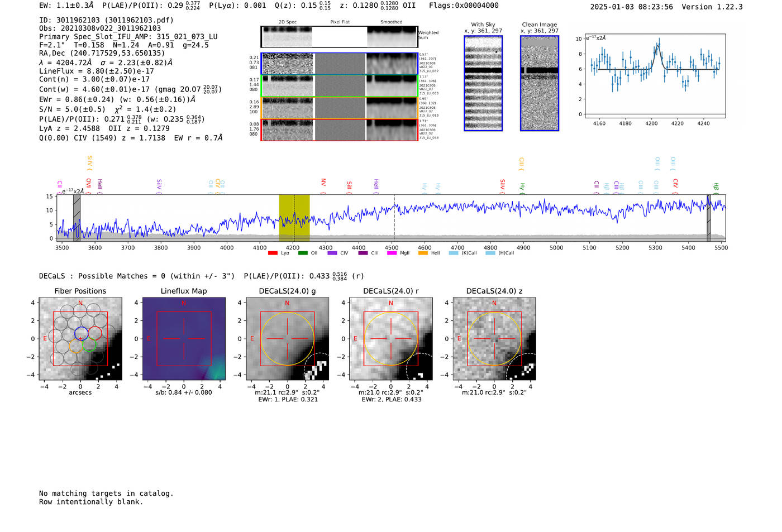The height and width of the screenshot is (532, 782).
Task: Select the Weighted Sum 2D spectrum strip
Action: click(340, 37)
